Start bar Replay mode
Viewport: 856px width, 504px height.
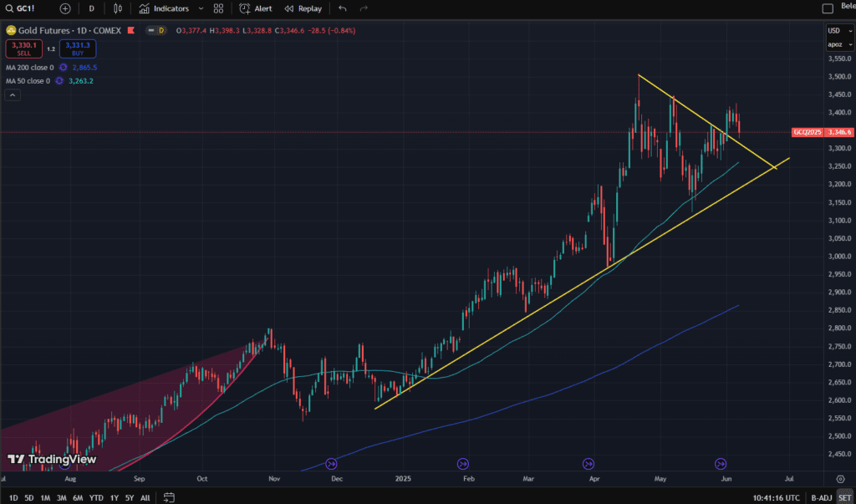point(303,8)
